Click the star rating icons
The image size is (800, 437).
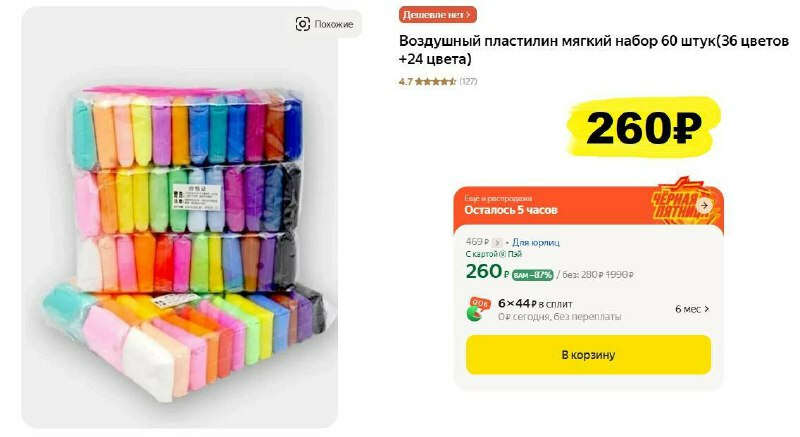435,82
